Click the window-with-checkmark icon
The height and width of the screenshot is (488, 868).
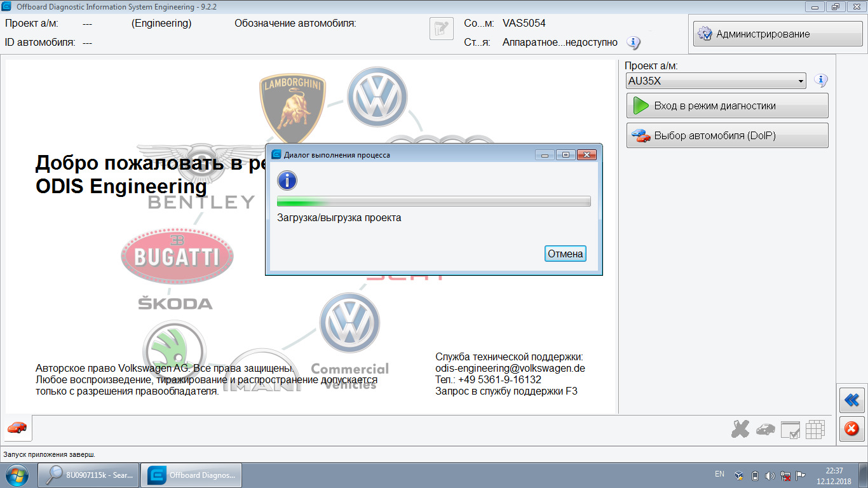coord(790,430)
